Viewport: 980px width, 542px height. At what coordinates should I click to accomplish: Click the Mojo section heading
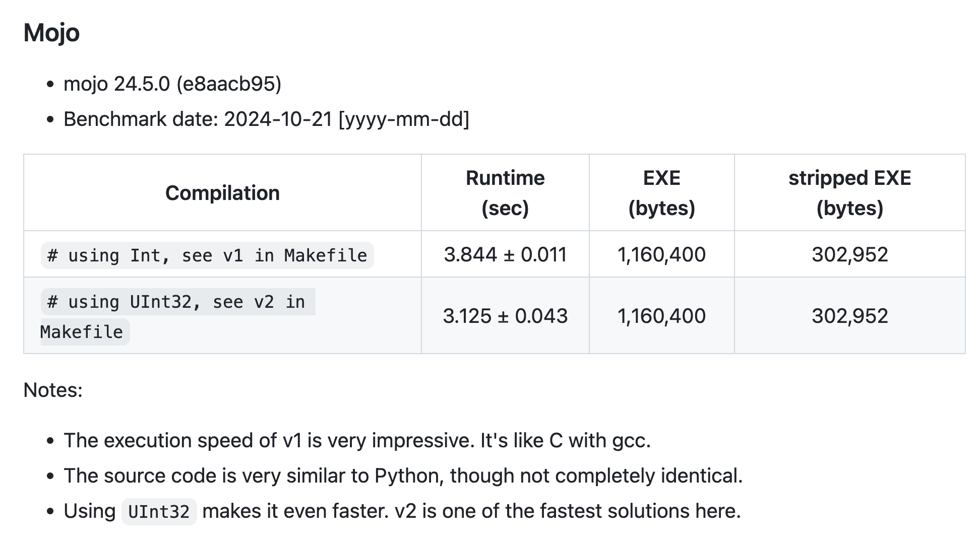tap(51, 33)
